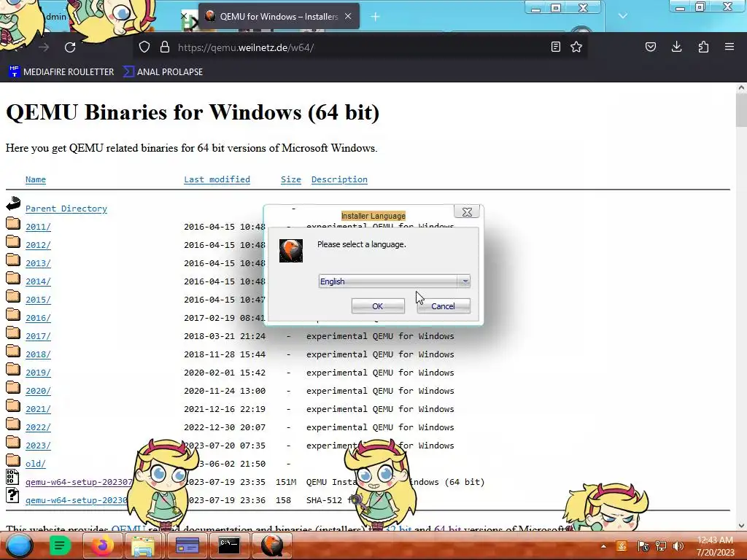Open the network tray icon

click(x=661, y=546)
